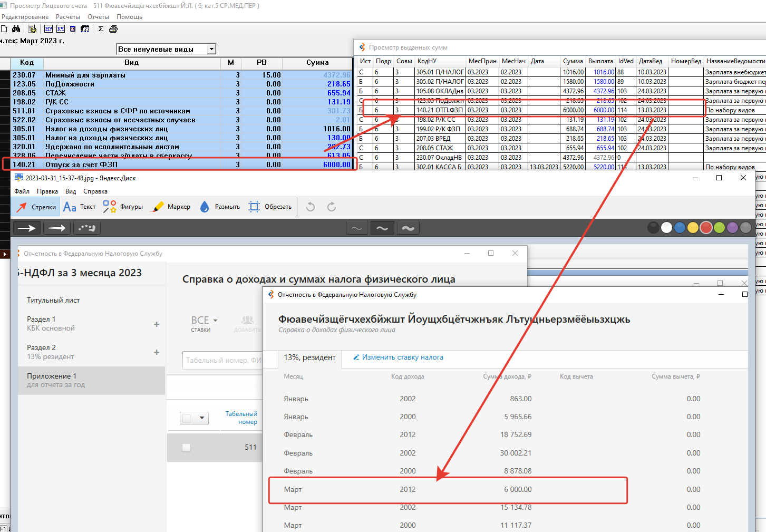Click the 'Сумма' column header in left table

pos(317,63)
